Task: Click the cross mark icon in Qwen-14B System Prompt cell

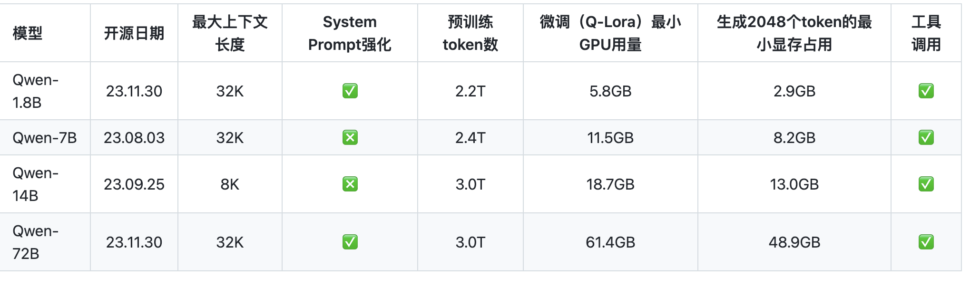Action: [x=350, y=184]
